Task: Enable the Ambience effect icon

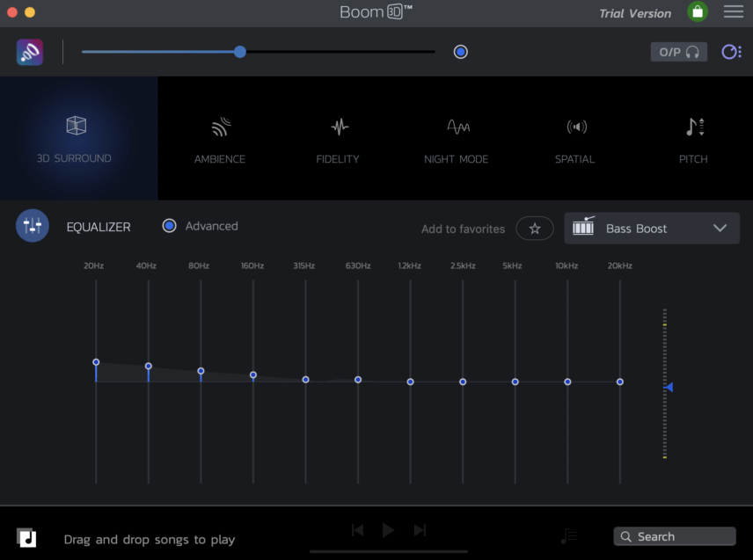Action: pos(221,127)
